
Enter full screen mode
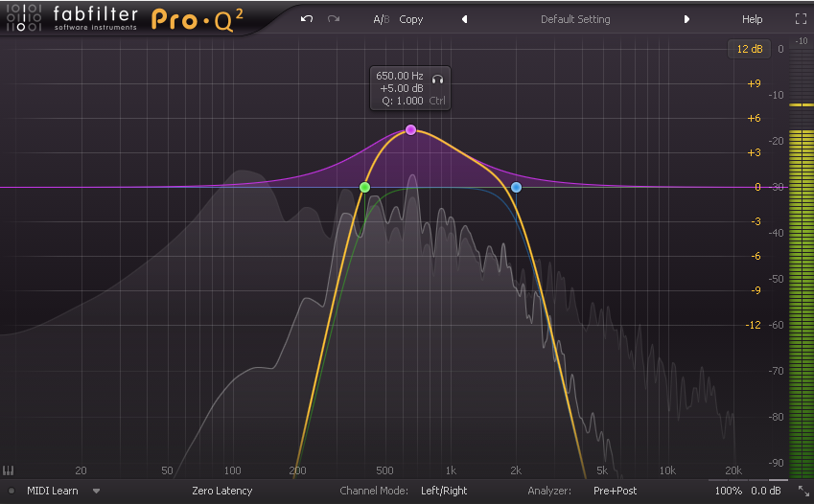point(801,19)
